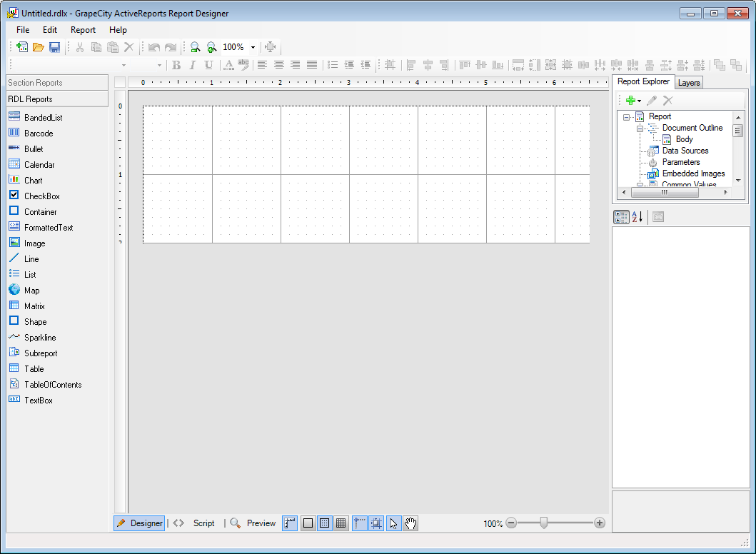Open the File menu
756x554 pixels.
coord(23,30)
